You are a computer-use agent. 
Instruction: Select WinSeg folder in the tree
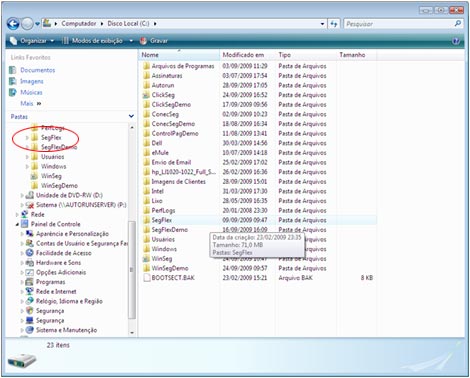tap(51, 176)
